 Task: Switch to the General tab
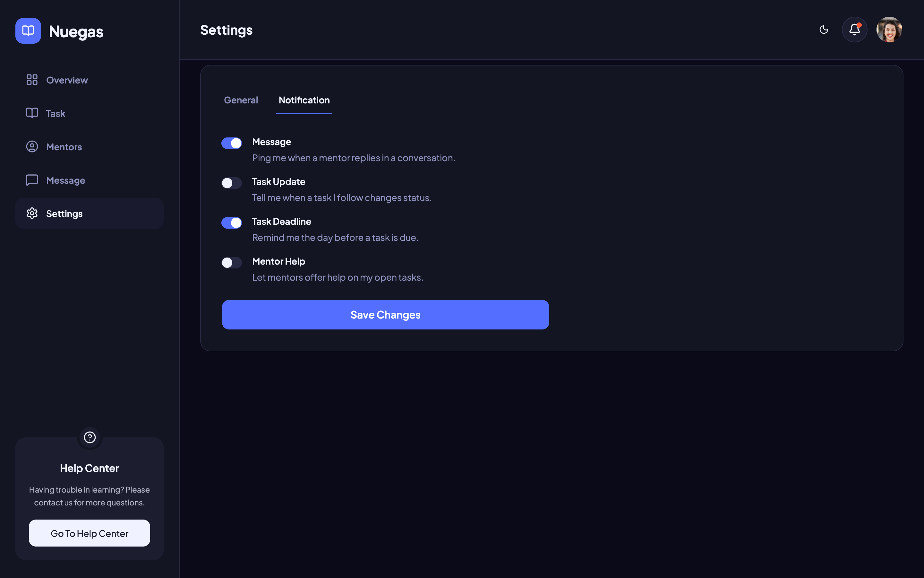coord(241,100)
